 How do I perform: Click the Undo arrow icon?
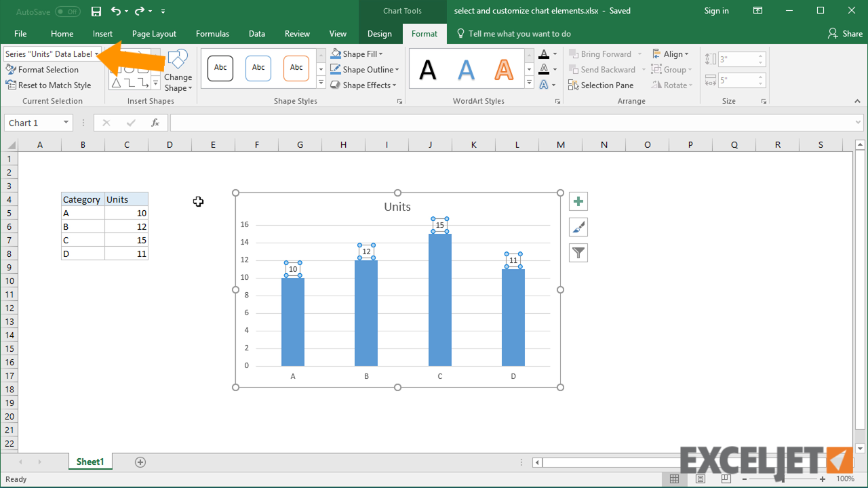[115, 11]
